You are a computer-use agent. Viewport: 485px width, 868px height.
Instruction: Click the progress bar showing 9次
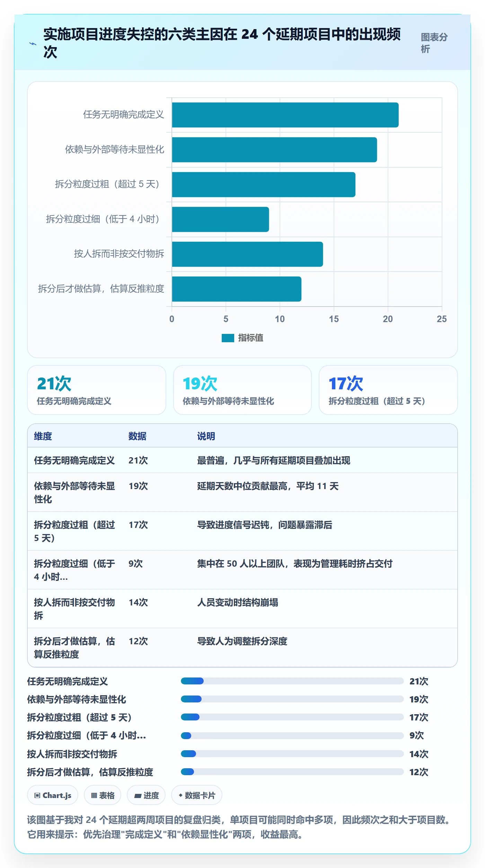pyautogui.click(x=292, y=735)
